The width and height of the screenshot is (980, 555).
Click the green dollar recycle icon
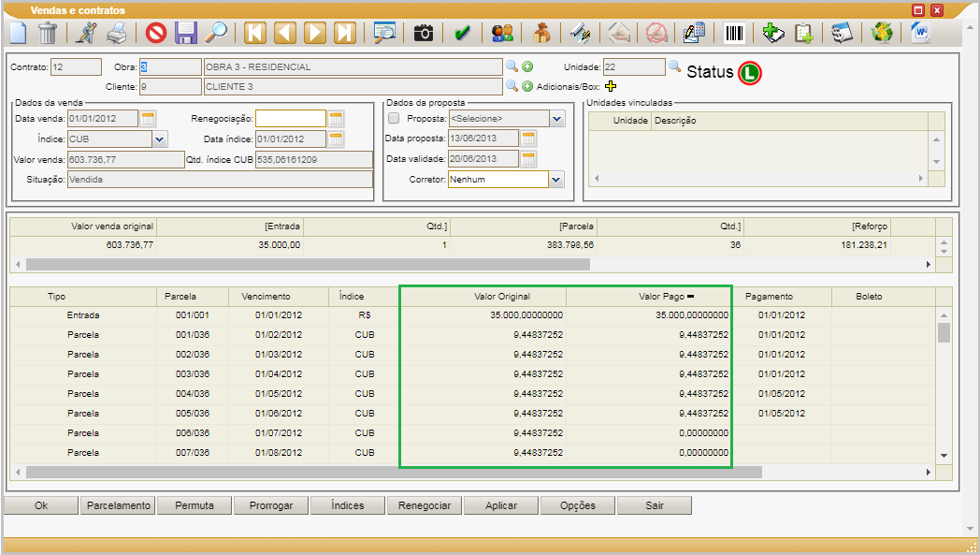pyautogui.click(x=882, y=33)
